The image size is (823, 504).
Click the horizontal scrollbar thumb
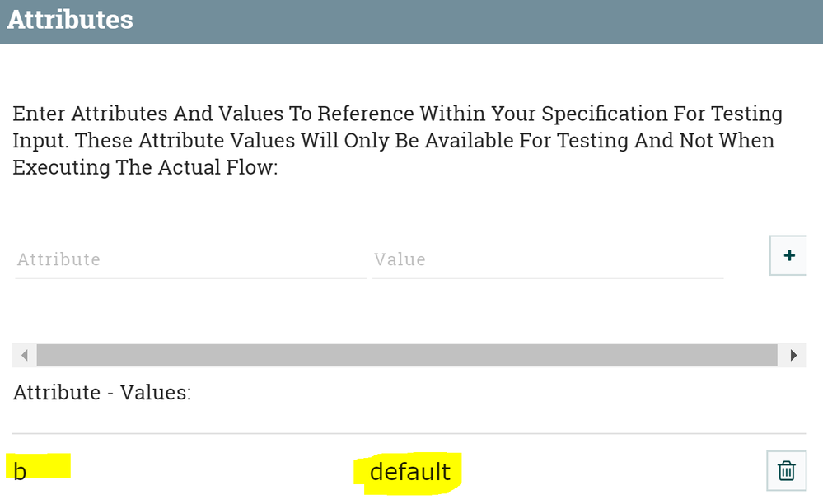[407, 356]
